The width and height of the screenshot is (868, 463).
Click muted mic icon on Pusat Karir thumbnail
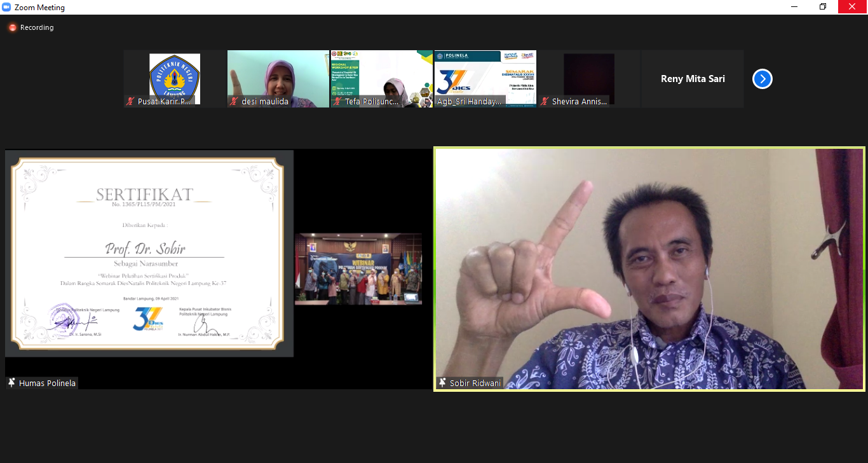[130, 101]
